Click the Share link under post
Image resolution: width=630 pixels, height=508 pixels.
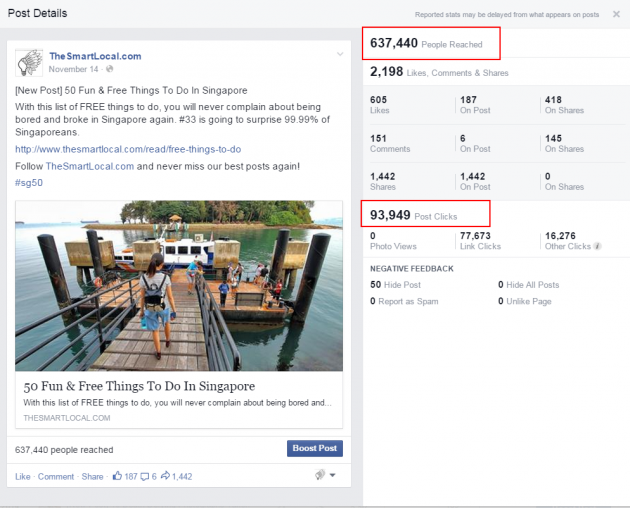(x=92, y=477)
